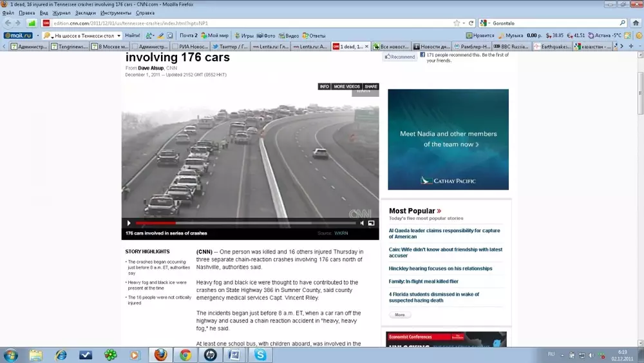Play the CNN crash video
Viewport: 644px width, 363px height.
(129, 223)
